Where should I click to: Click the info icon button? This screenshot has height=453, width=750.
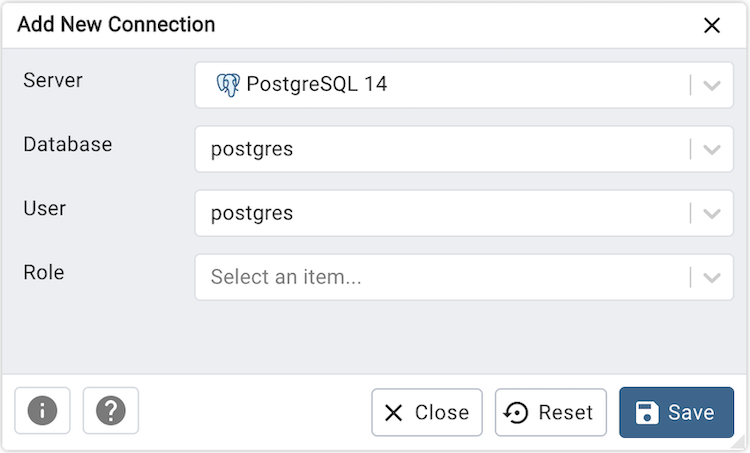43,411
